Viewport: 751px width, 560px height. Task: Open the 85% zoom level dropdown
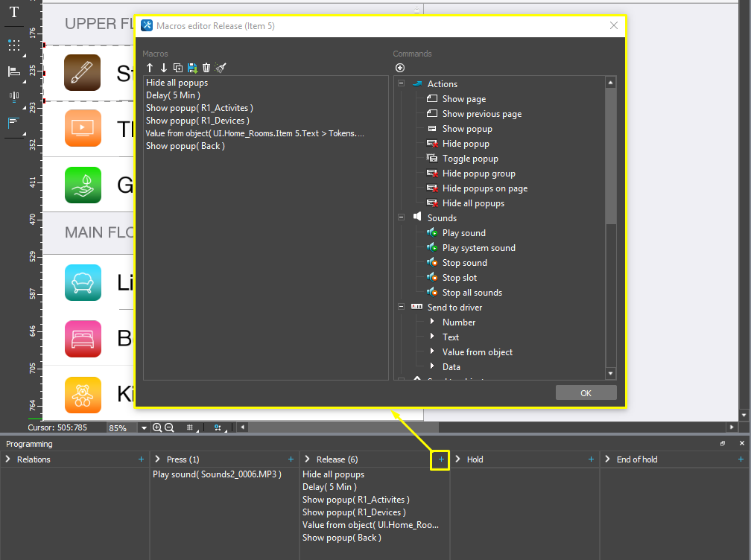[x=142, y=427]
